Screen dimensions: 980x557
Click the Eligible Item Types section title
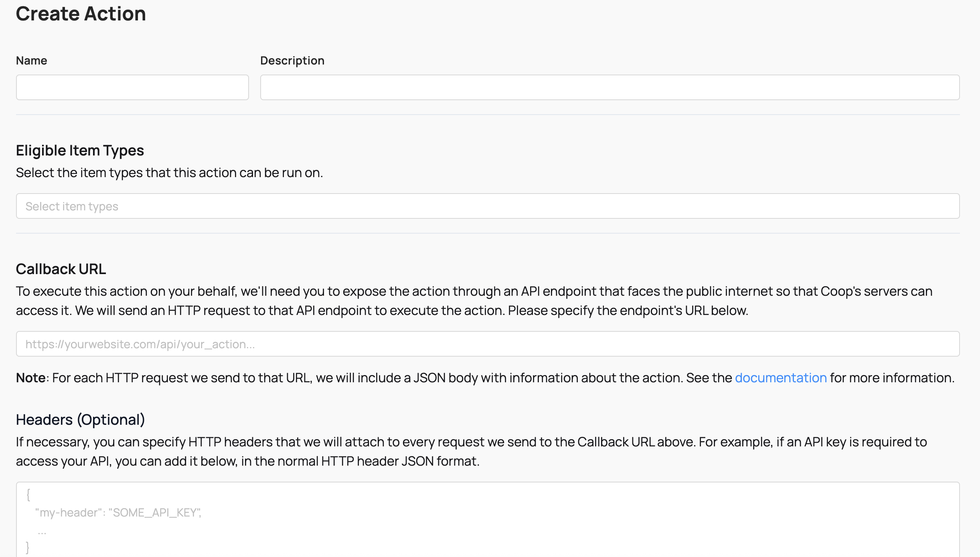tap(79, 150)
